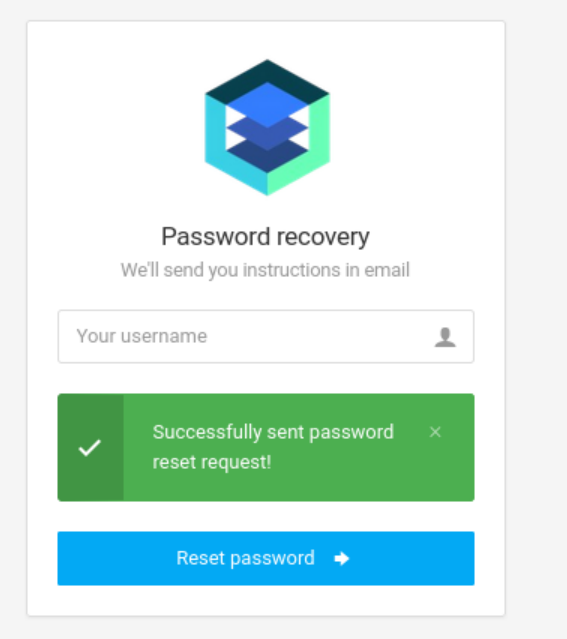Click the middle blue layer in logo
The width and height of the screenshot is (567, 639).
[x=267, y=132]
